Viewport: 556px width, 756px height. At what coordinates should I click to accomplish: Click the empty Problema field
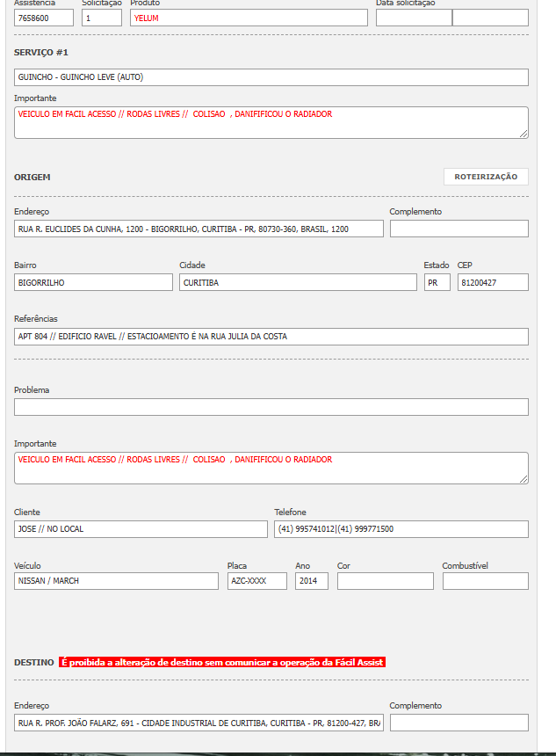point(271,407)
